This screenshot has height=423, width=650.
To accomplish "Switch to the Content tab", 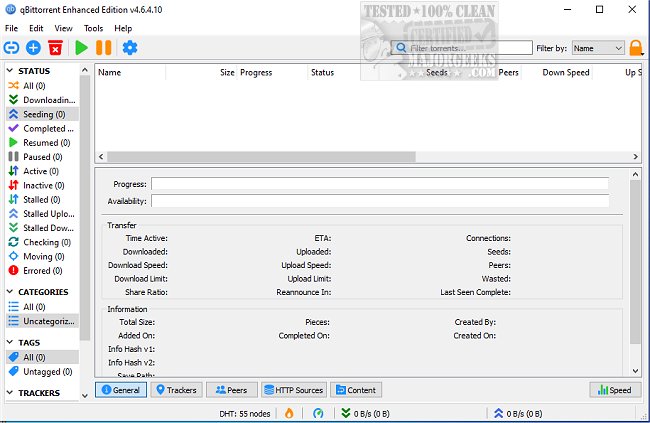I will (x=356, y=390).
